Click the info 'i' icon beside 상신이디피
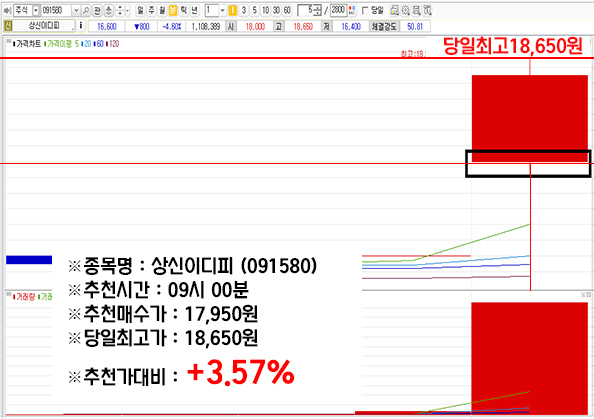594x419 pixels. 81,26
